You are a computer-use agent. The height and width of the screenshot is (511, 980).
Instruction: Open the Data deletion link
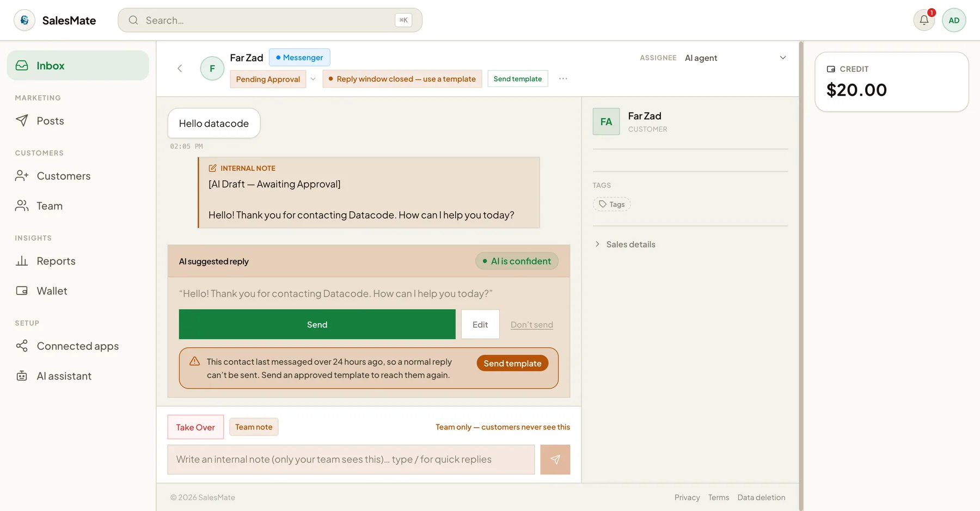coord(761,497)
